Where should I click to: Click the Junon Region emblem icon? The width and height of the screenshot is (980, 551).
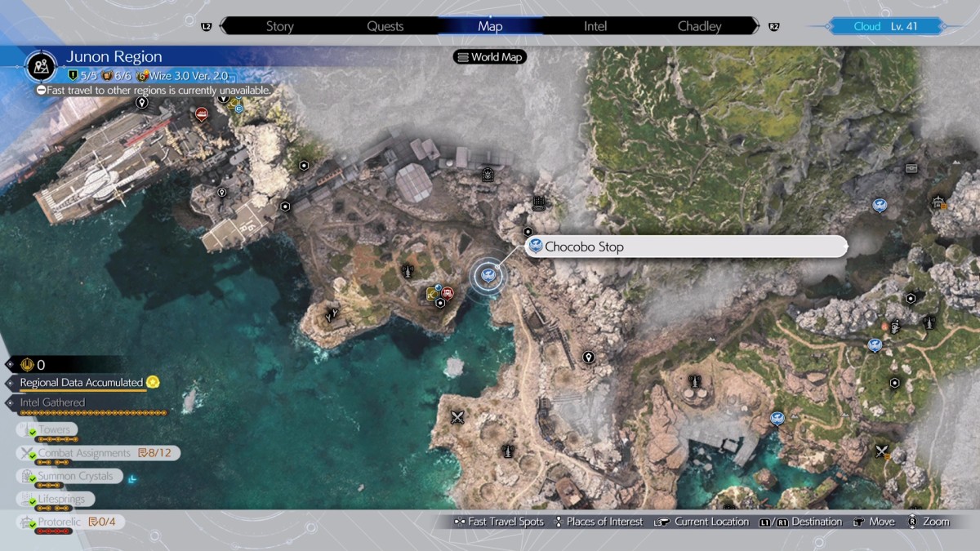coord(41,64)
